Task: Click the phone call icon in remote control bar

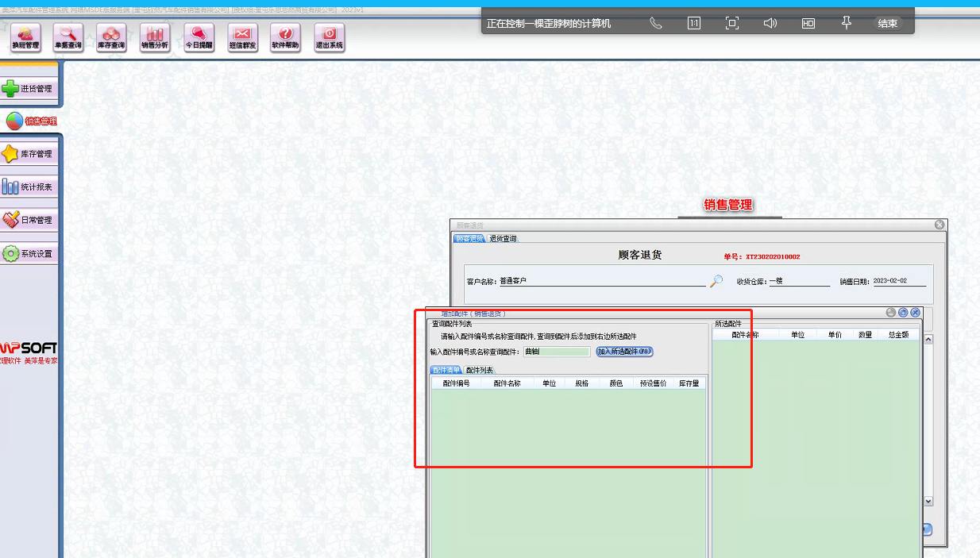Action: click(656, 23)
